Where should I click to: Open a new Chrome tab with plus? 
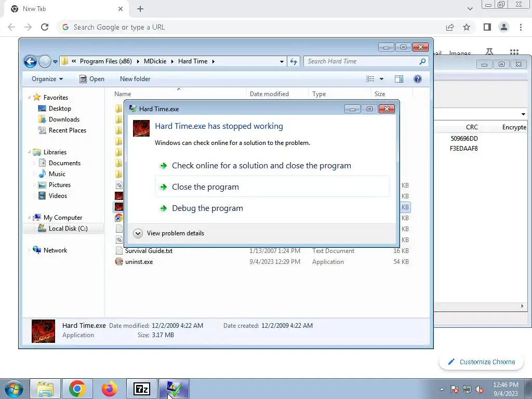click(140, 9)
